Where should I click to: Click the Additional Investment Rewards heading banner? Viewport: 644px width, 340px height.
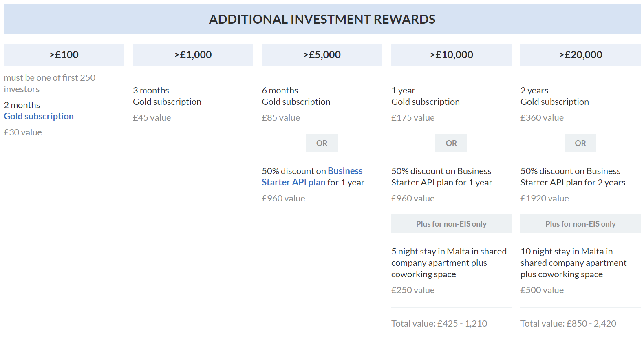[322, 19]
